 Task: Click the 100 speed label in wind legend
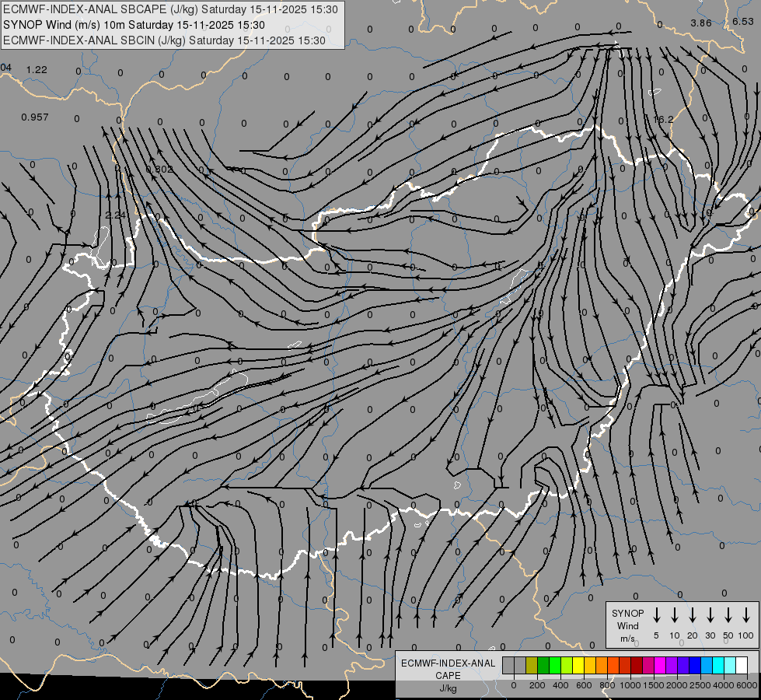746,635
